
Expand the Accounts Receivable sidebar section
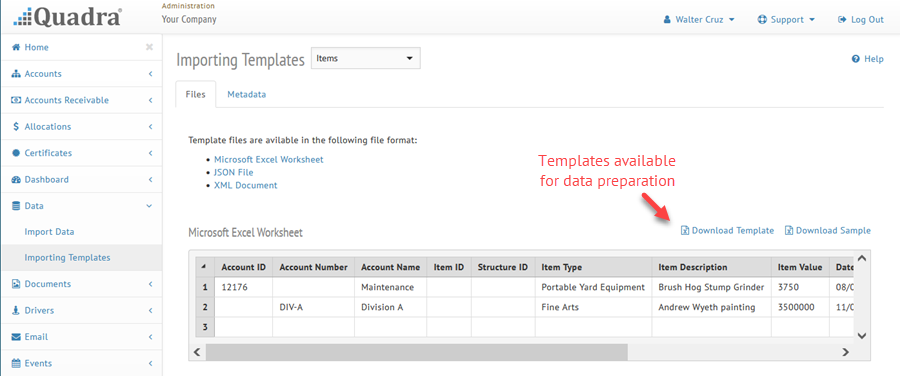point(81,100)
